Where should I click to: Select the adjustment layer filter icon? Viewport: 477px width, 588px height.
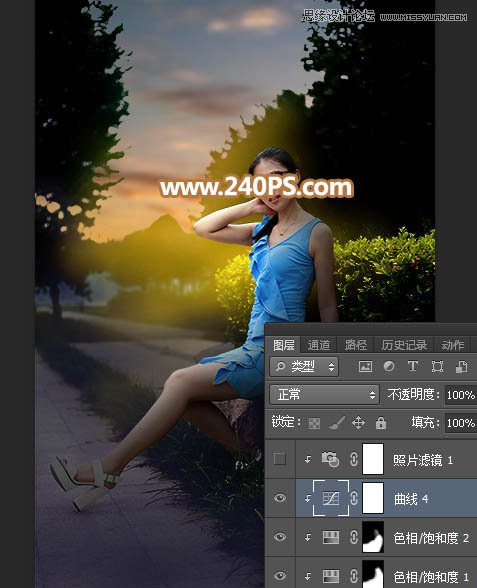click(389, 366)
